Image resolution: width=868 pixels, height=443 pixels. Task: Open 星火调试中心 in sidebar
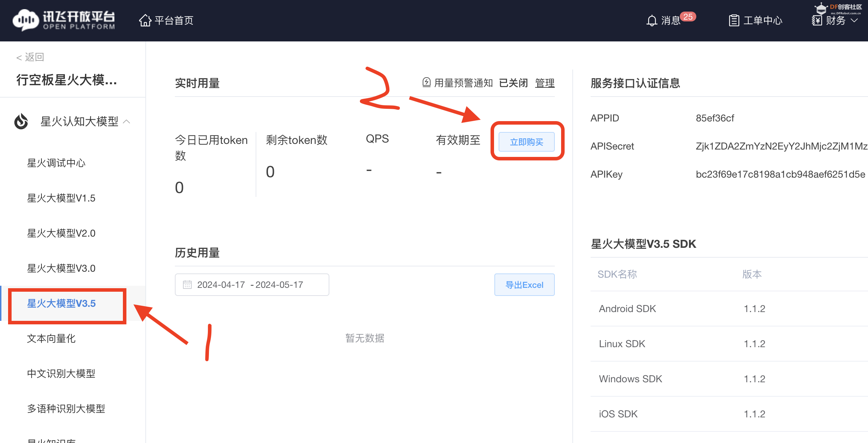56,163
